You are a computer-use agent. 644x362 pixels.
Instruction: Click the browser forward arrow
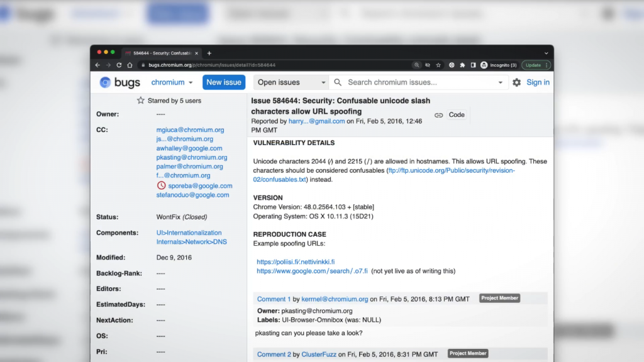point(108,65)
